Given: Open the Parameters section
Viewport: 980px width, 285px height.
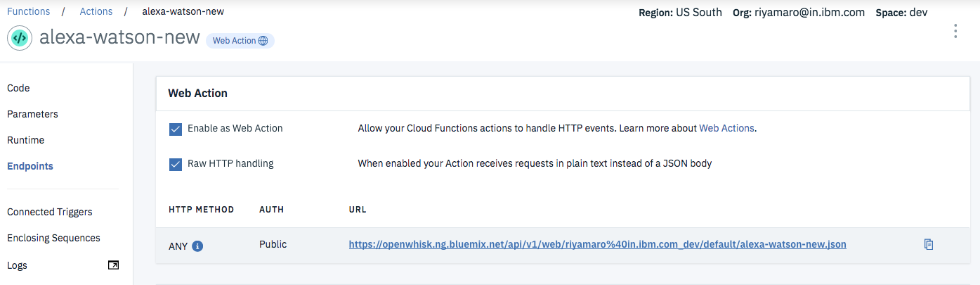Looking at the screenshot, I should coord(32,114).
